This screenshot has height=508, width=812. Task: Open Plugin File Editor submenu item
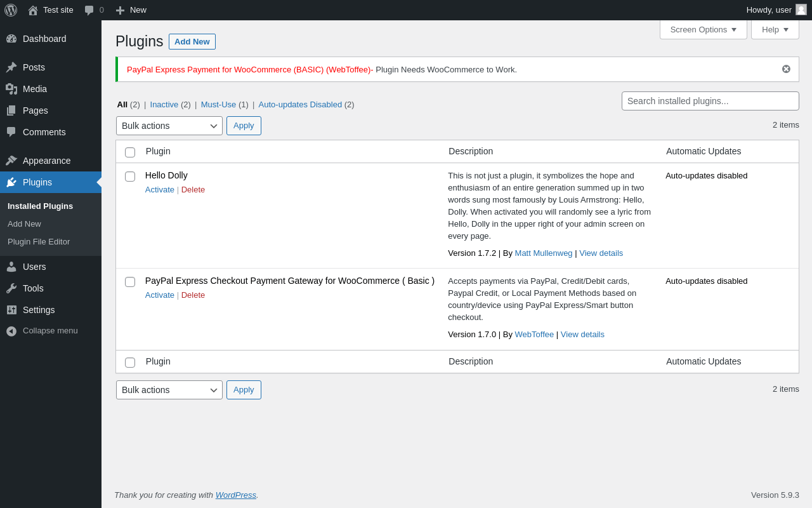(39, 242)
